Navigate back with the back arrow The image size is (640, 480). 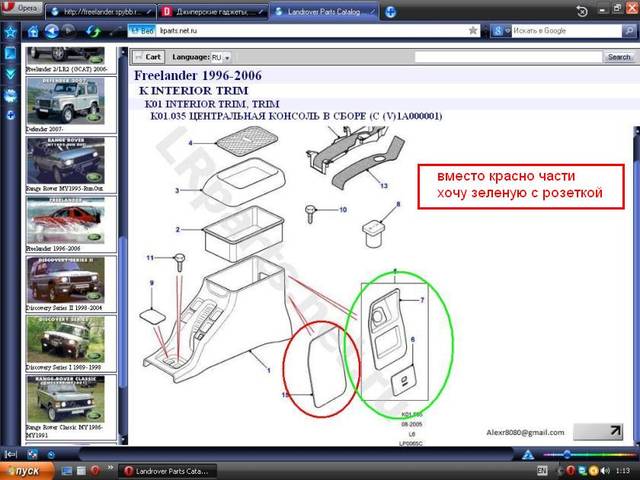coord(52,31)
